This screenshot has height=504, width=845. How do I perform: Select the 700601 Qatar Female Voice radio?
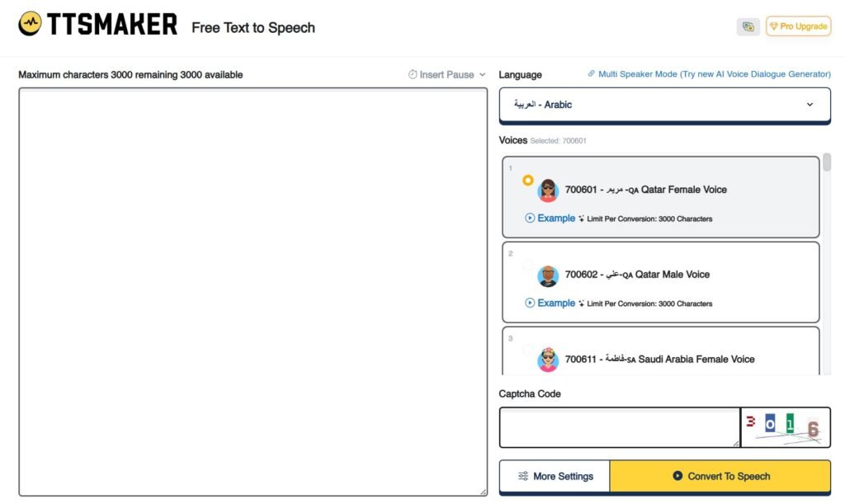(x=528, y=180)
